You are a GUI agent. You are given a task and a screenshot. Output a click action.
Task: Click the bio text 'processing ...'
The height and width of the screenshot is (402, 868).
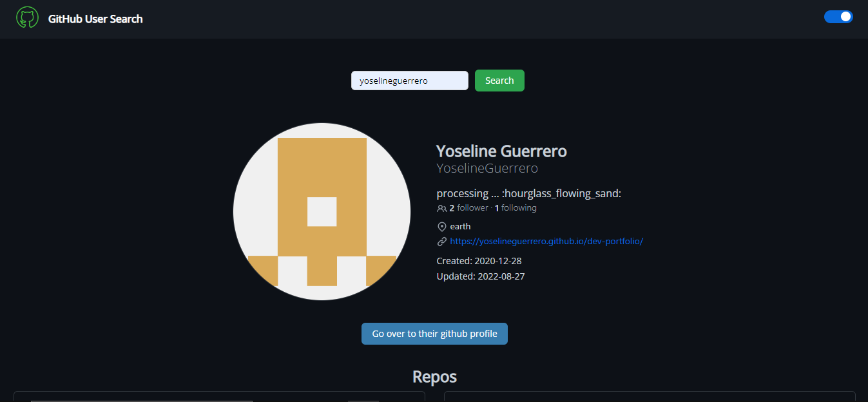click(x=529, y=193)
